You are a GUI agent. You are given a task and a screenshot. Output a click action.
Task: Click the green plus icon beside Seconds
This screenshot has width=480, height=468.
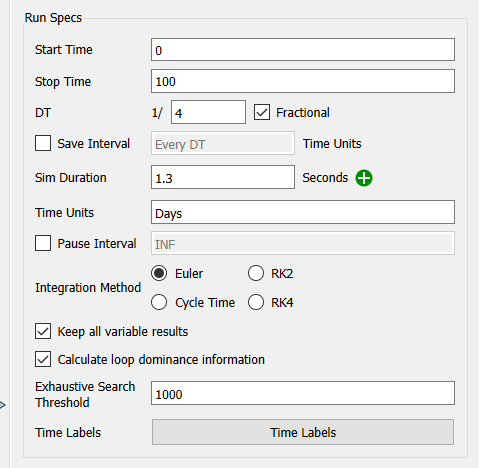click(x=364, y=178)
